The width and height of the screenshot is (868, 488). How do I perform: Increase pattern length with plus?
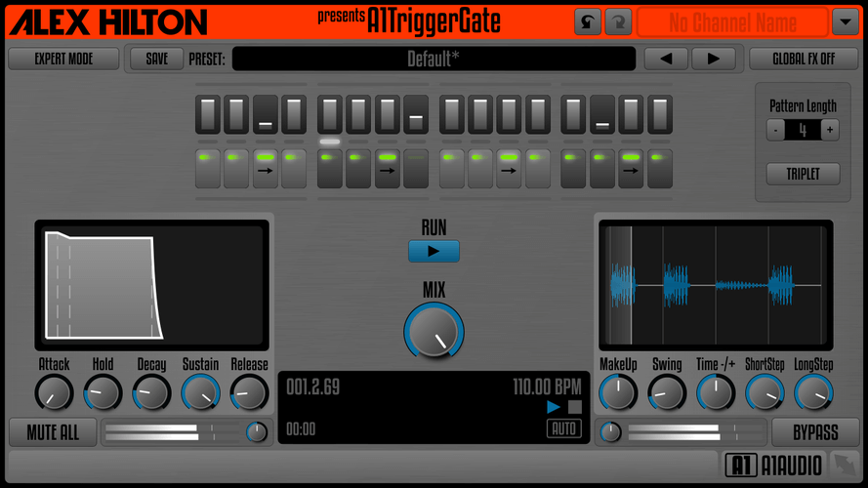click(830, 130)
